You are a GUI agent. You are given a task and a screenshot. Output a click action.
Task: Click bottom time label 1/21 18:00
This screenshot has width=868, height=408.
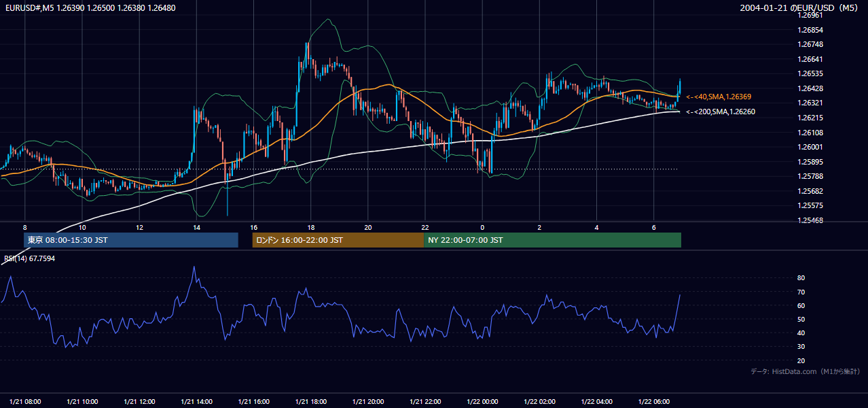pyautogui.click(x=310, y=401)
